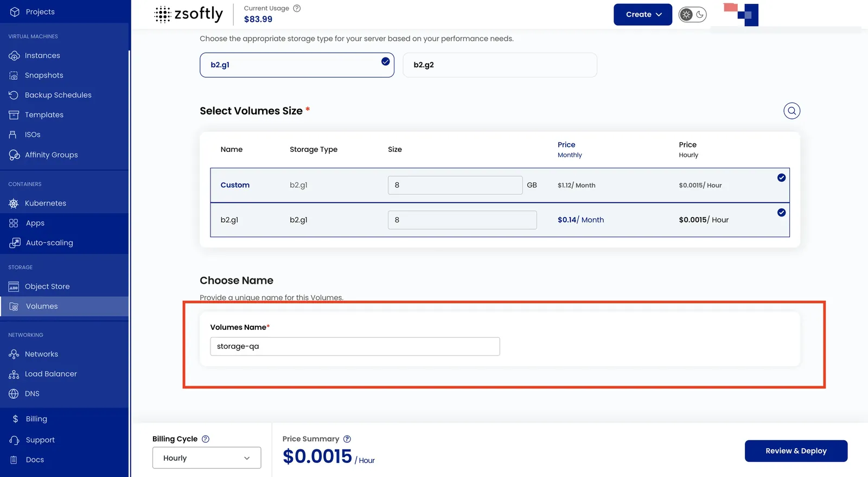Click the Custom row name
The height and width of the screenshot is (477, 868).
tap(235, 185)
